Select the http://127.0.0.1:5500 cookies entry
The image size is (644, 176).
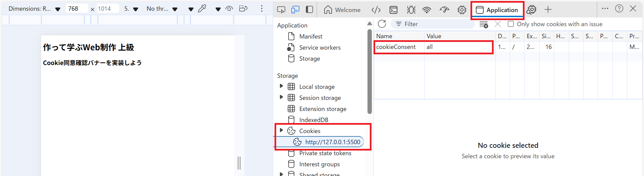[x=332, y=142]
